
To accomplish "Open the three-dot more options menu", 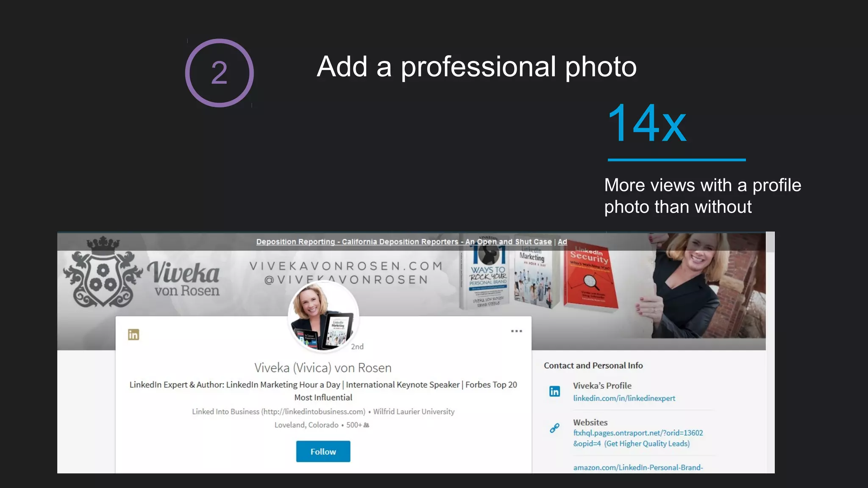I will pyautogui.click(x=516, y=331).
